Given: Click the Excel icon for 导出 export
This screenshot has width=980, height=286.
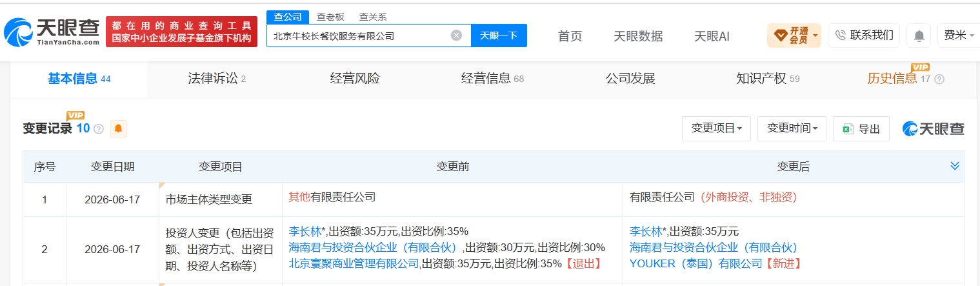Looking at the screenshot, I should pyautogui.click(x=848, y=129).
